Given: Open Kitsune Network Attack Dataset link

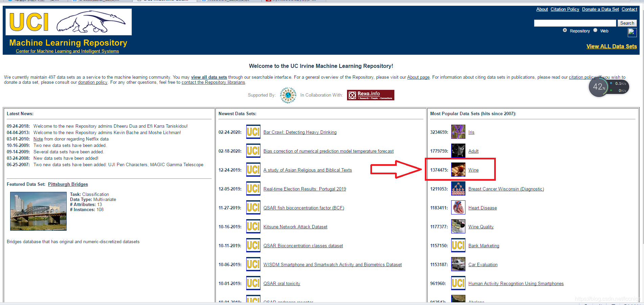Looking at the screenshot, I should pyautogui.click(x=295, y=227).
